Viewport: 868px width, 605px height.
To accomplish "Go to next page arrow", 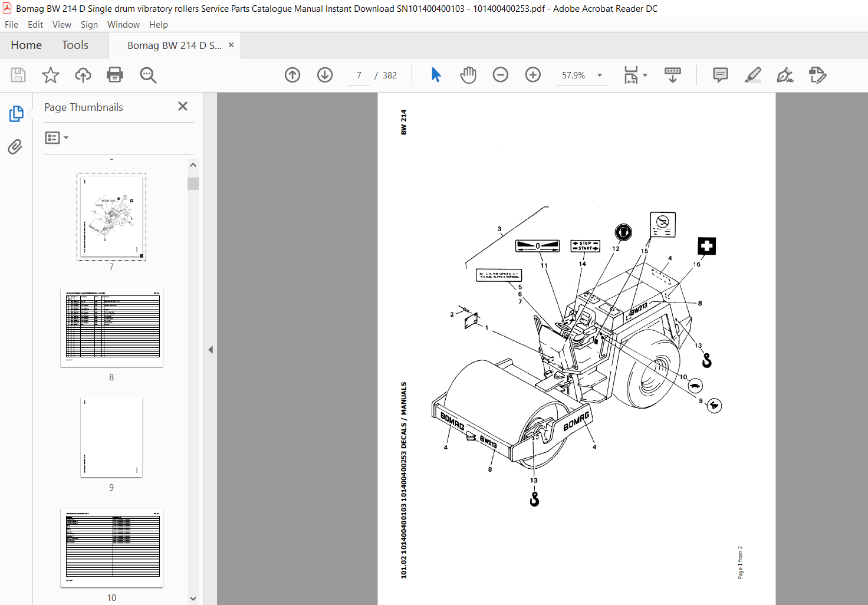I will (x=325, y=75).
